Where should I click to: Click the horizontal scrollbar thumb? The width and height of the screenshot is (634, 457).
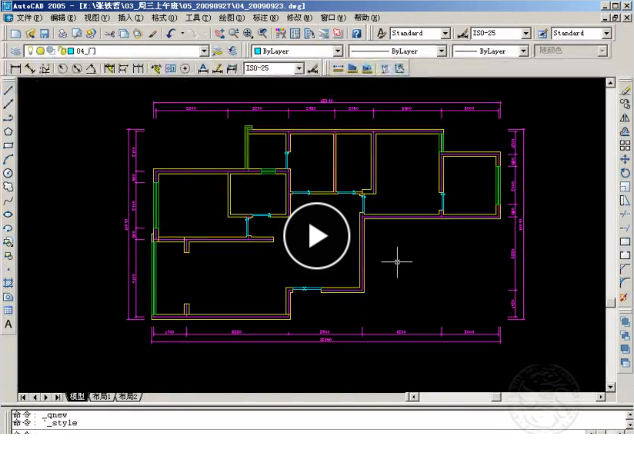pyautogui.click(x=497, y=397)
